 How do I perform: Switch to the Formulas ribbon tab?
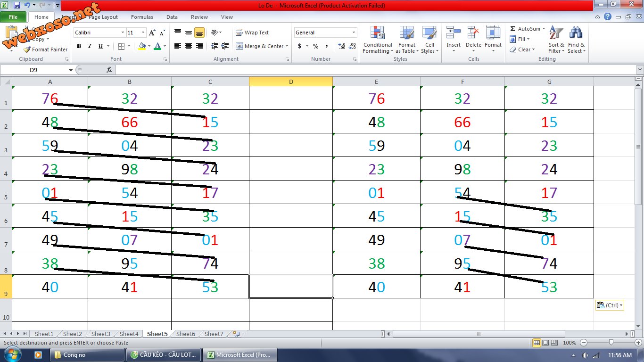(142, 17)
